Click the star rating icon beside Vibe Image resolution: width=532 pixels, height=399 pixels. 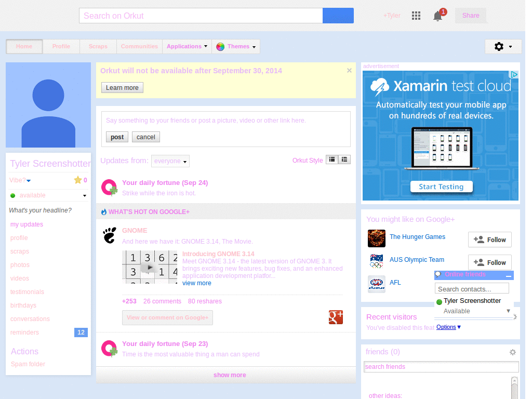78,180
